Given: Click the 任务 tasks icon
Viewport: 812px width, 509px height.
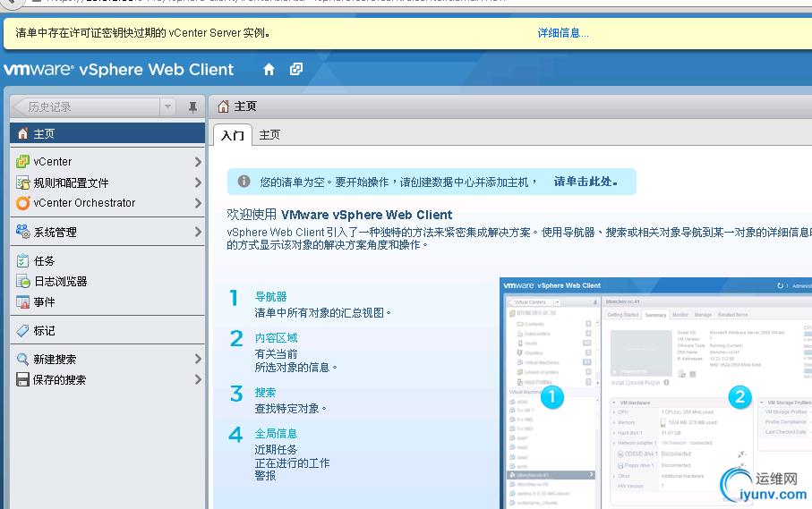Looking at the screenshot, I should (x=22, y=260).
